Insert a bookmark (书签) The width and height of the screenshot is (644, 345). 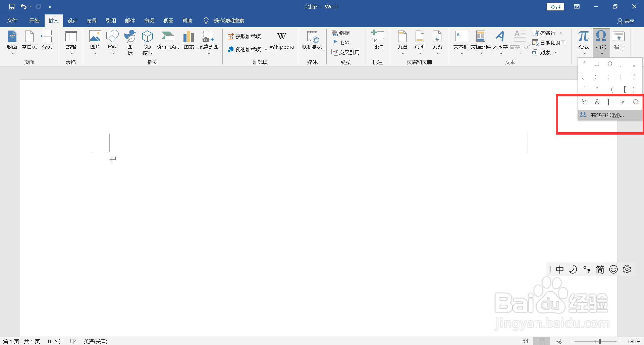pos(341,43)
